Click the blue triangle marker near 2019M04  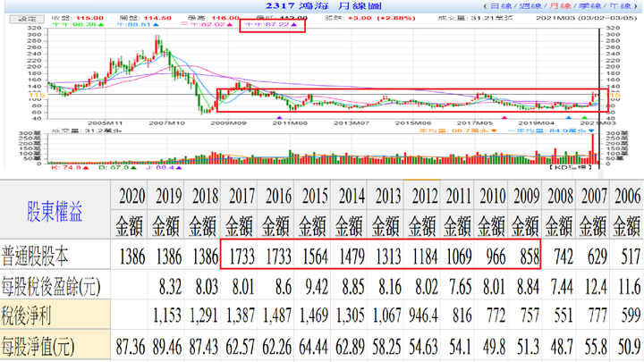569,118
